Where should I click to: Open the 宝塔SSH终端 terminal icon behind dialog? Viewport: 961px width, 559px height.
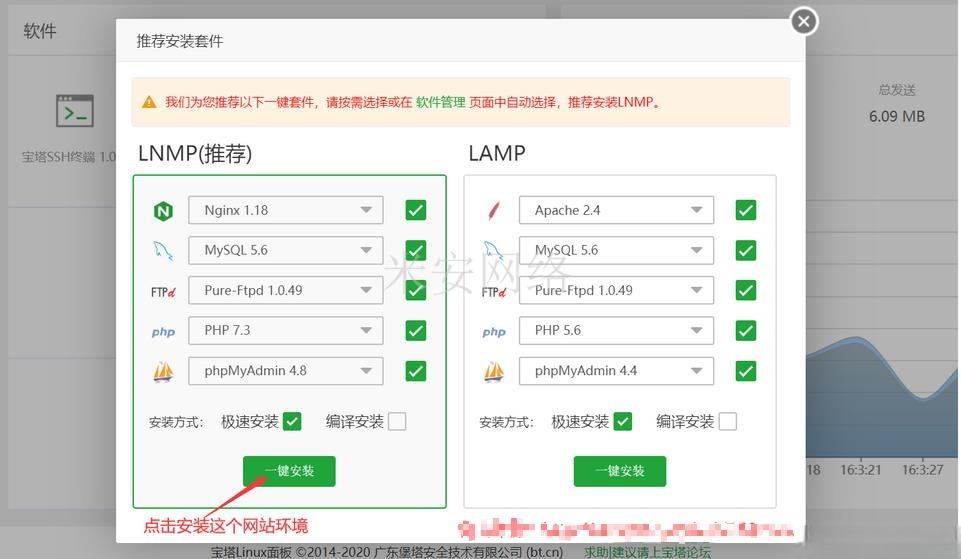click(75, 111)
